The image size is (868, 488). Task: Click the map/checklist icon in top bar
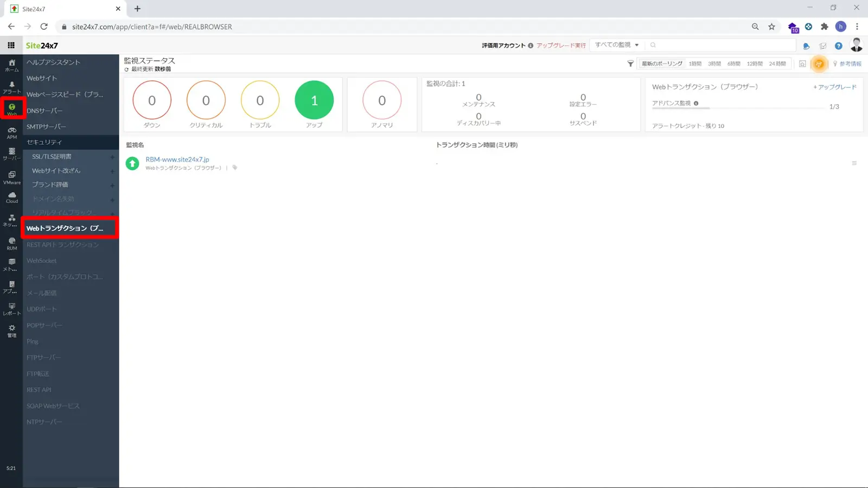(823, 46)
